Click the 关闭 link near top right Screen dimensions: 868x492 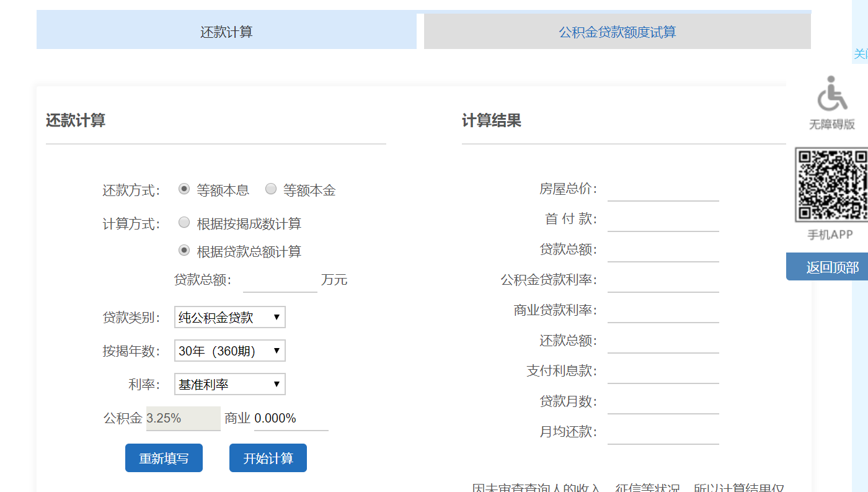point(862,55)
